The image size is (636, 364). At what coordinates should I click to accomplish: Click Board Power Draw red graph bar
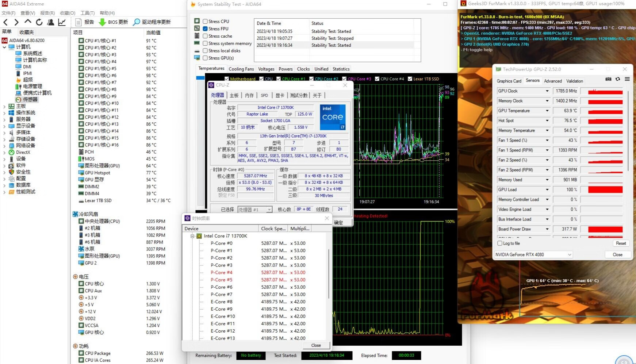tap(605, 229)
